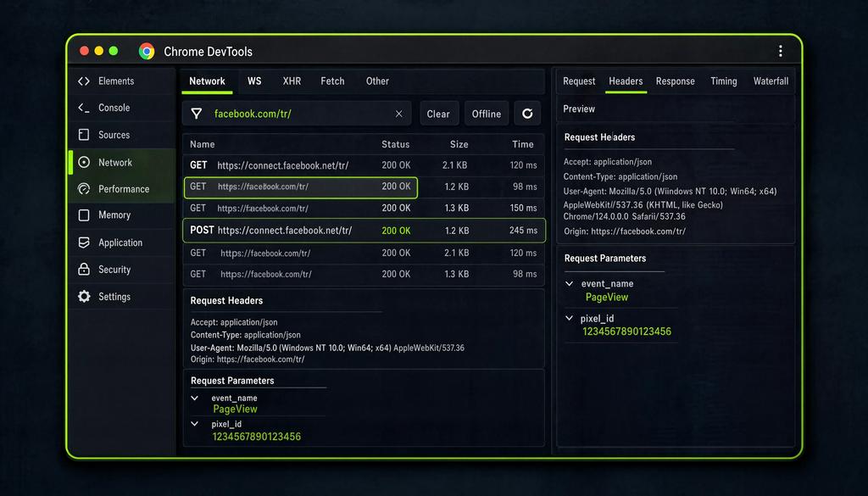Image resolution: width=868 pixels, height=496 pixels.
Task: Clear the filter text with the X icon
Action: (x=398, y=114)
